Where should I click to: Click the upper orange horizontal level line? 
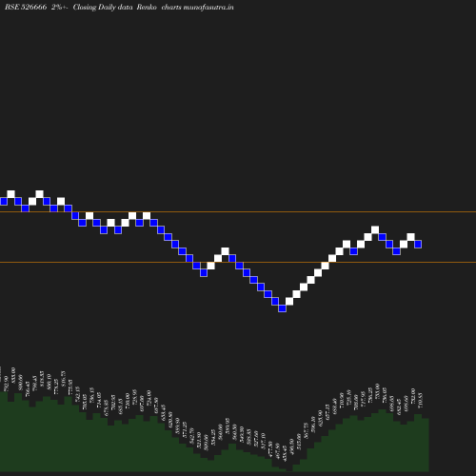tap(238, 211)
